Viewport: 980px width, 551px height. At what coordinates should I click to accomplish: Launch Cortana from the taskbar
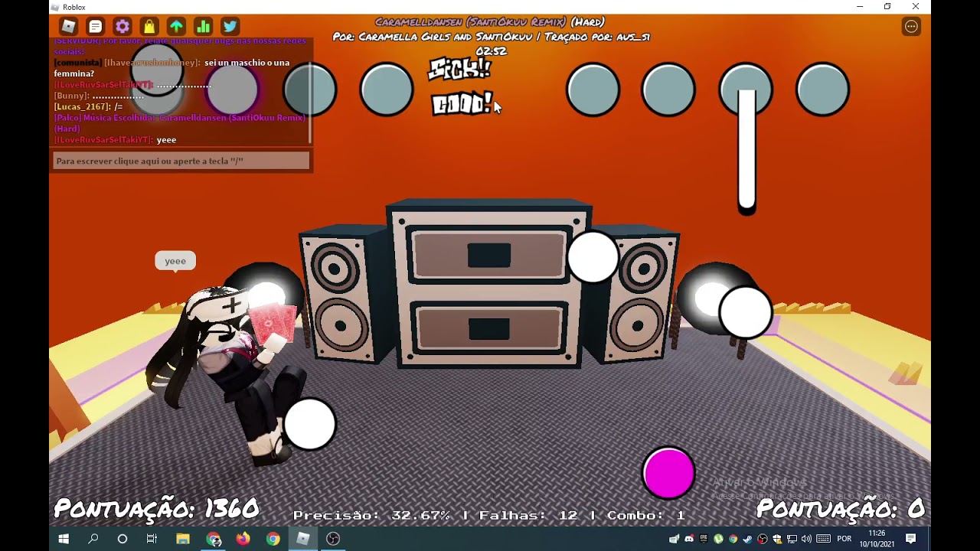(x=122, y=539)
